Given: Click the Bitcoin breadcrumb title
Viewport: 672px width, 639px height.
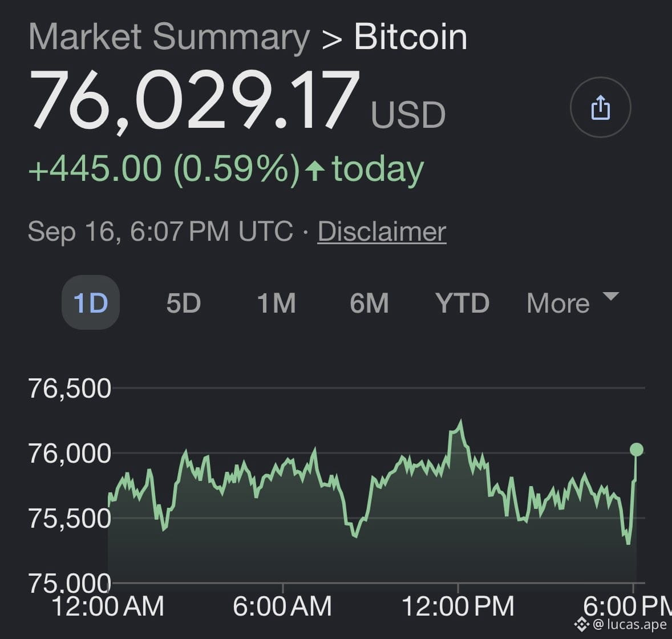Looking at the screenshot, I should click(x=411, y=37).
